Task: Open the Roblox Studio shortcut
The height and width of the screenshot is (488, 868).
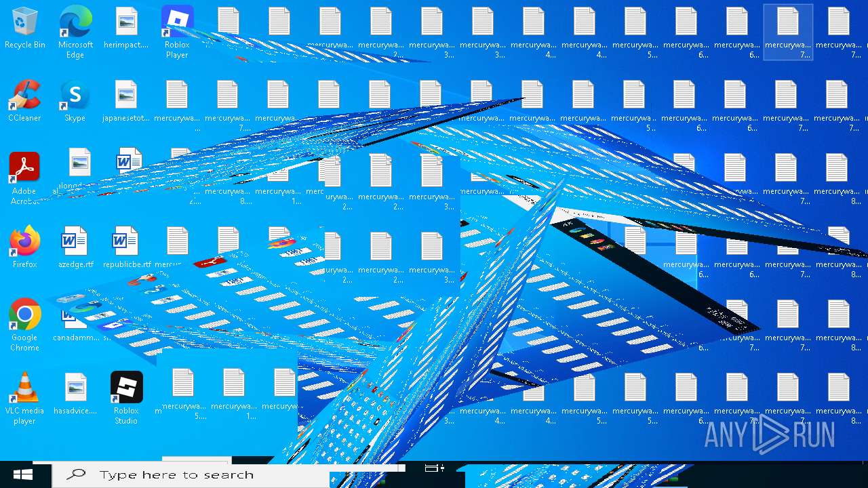Action: coord(126,399)
